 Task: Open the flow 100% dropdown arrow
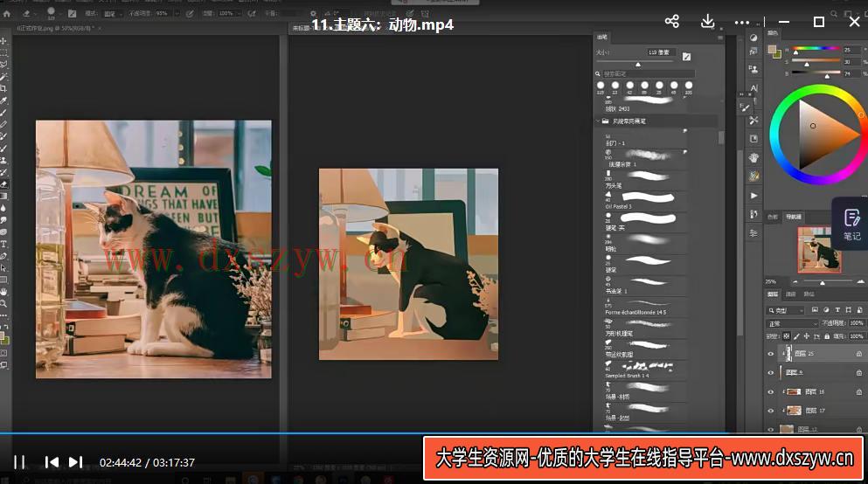[240, 13]
